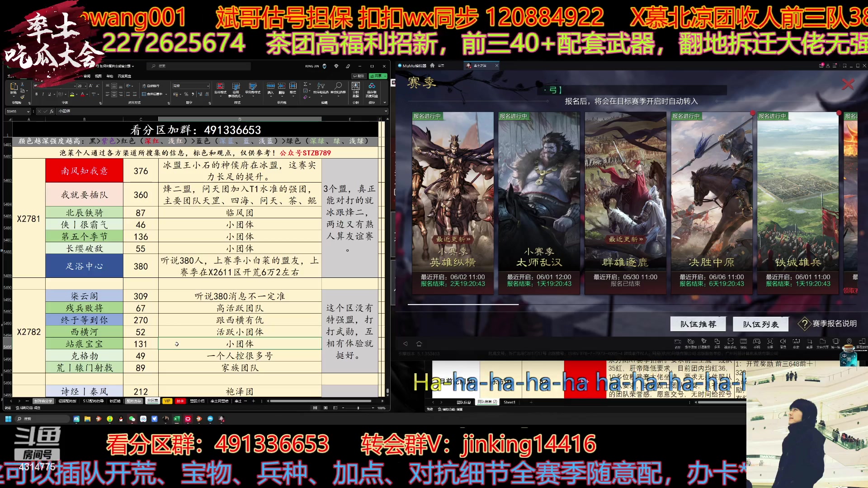Image resolution: width=868 pixels, height=488 pixels.
Task: Toggle italic formatting in Excel
Action: click(43, 94)
